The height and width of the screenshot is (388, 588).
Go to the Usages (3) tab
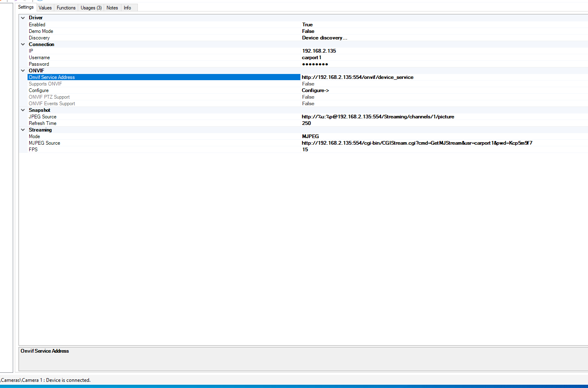(x=91, y=8)
